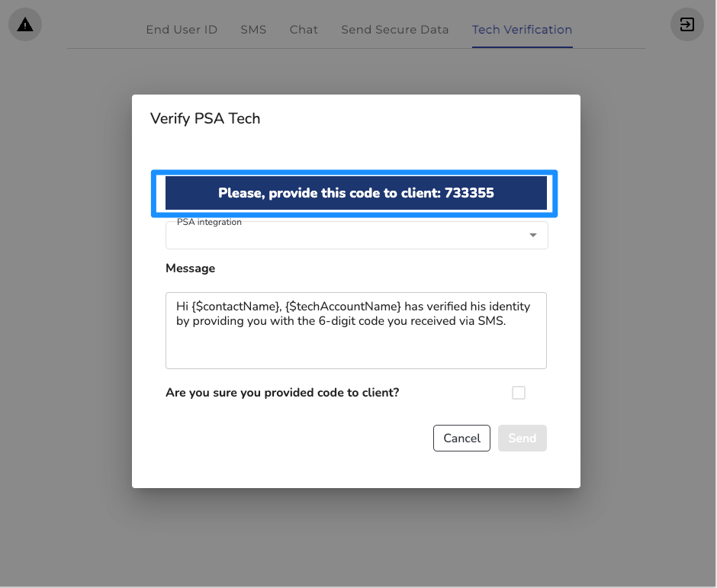
Task: Go to the Chat tab
Action: coord(304,30)
